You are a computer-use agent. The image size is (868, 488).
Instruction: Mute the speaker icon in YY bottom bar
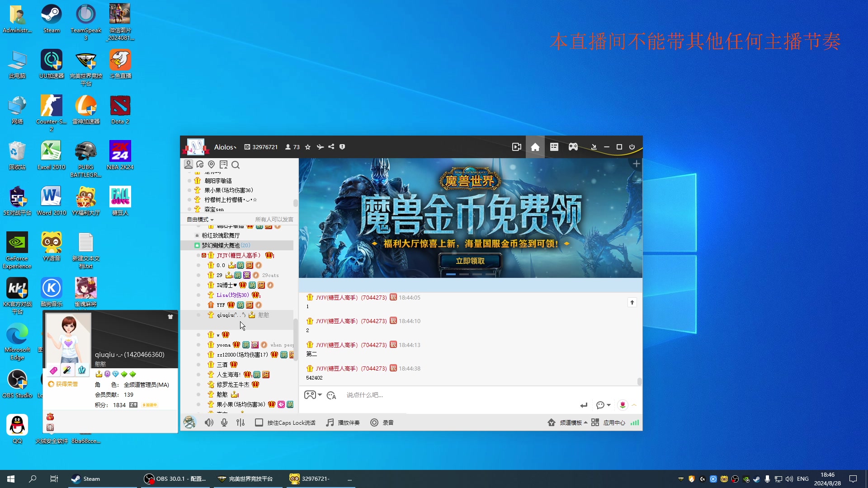(208, 422)
